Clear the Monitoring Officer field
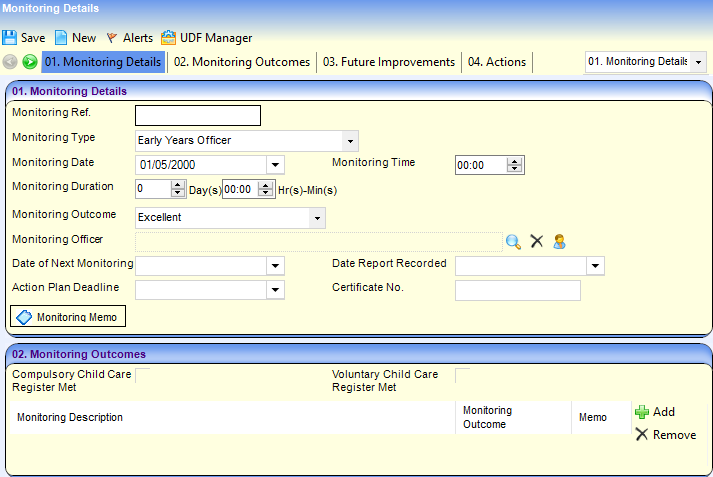713x477 pixels. [536, 241]
